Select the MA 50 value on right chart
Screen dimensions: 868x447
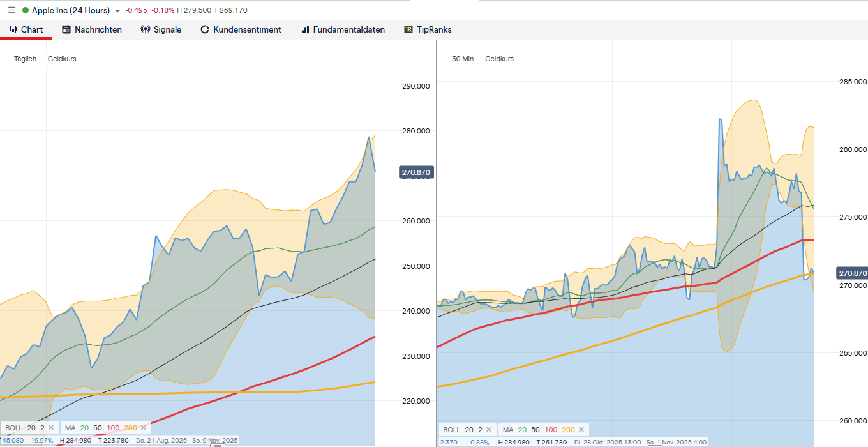[535, 430]
